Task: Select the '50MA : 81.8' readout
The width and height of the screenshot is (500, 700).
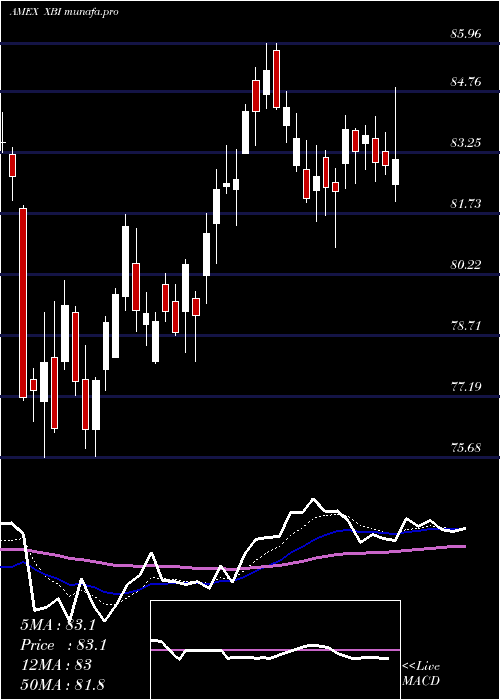Action: pyautogui.click(x=62, y=684)
